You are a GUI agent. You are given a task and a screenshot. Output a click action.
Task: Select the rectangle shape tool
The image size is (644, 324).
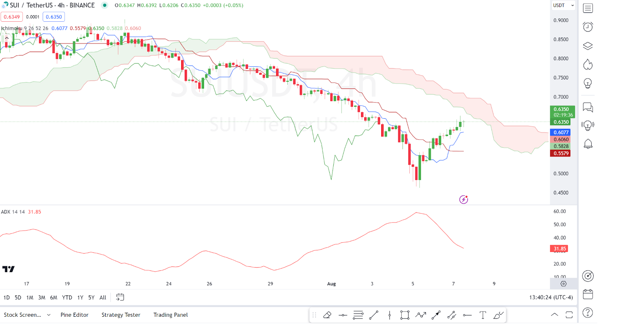click(x=405, y=315)
